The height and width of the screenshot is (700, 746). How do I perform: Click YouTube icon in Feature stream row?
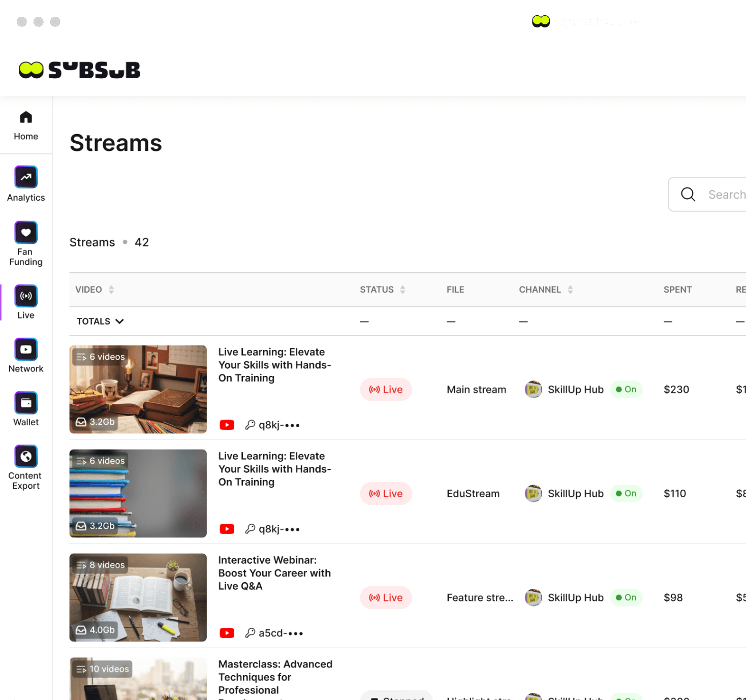[227, 633]
